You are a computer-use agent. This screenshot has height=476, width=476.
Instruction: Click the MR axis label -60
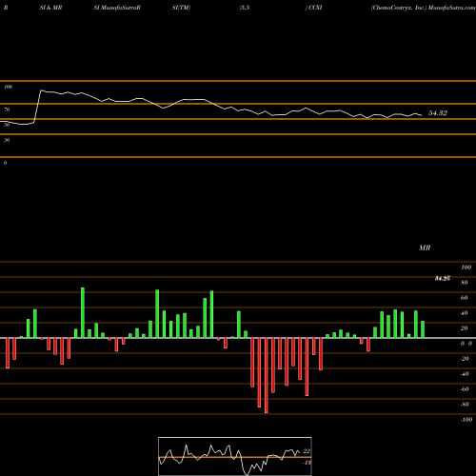[x=465, y=389]
